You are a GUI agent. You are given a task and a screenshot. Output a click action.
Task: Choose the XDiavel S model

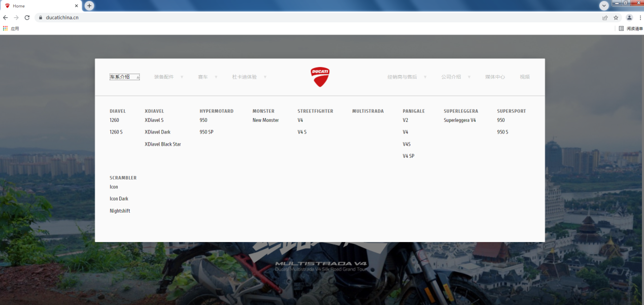[x=154, y=120]
